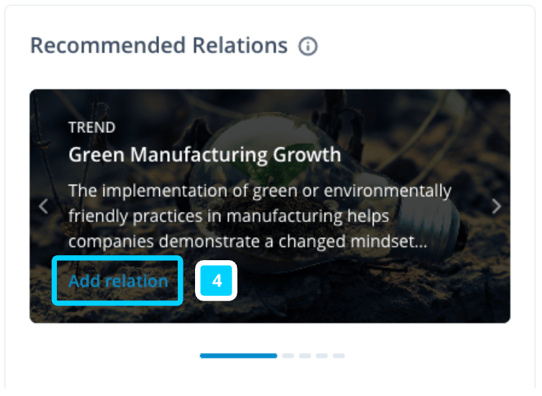Jump to the fourth carousel indicator dot
The image size is (542, 396).
(x=322, y=356)
